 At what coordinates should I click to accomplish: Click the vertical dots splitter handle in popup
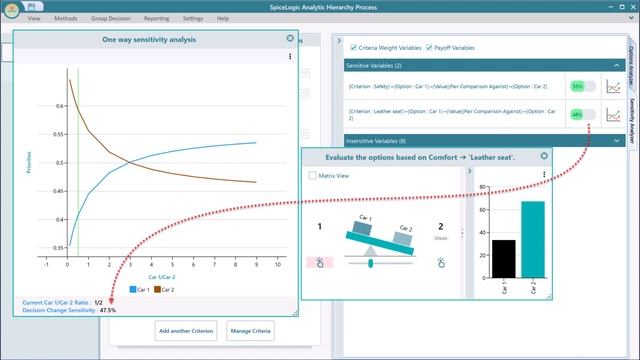462,233
